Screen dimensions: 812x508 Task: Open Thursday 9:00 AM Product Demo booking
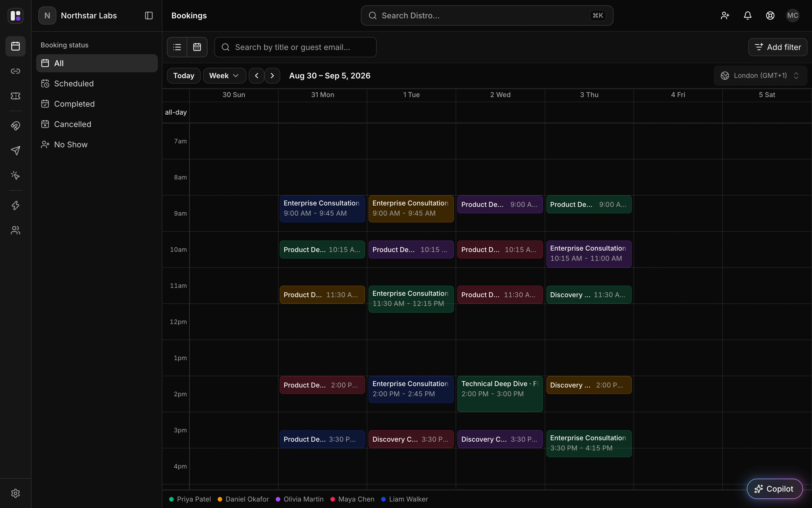click(589, 204)
